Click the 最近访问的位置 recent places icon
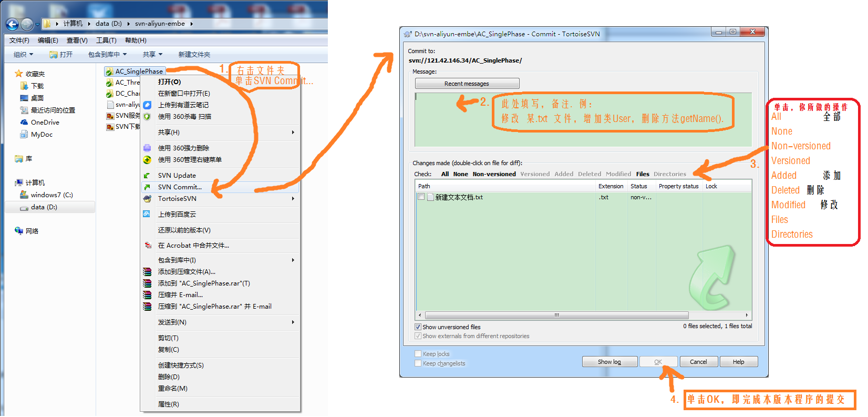The height and width of the screenshot is (417, 868). [24, 110]
